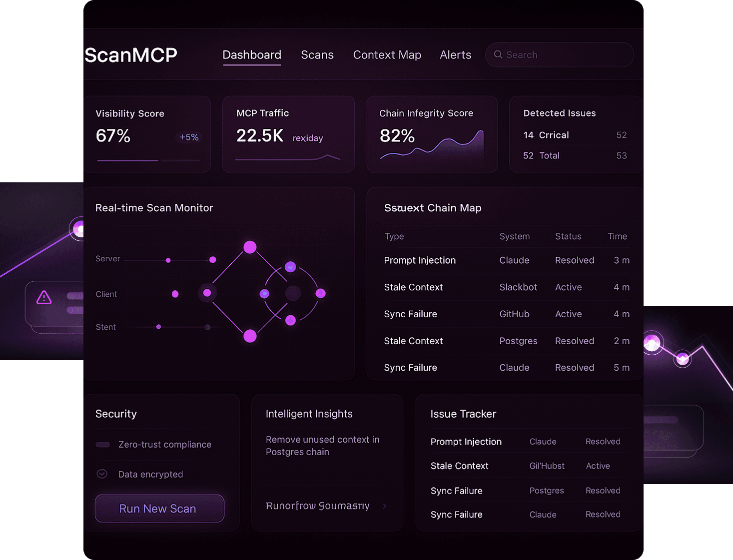The height and width of the screenshot is (560, 733).
Task: Click the Search input field
Action: pyautogui.click(x=559, y=54)
